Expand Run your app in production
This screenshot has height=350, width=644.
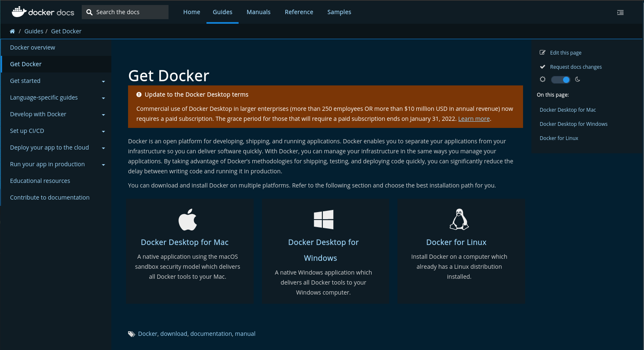pyautogui.click(x=103, y=165)
